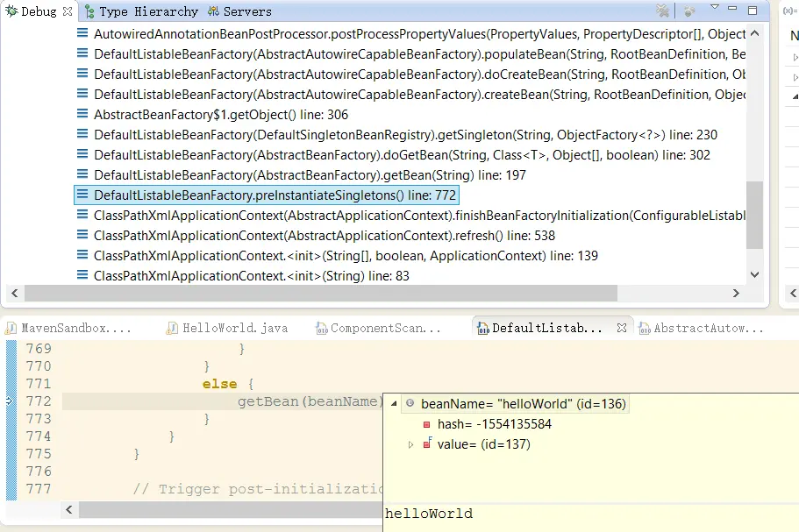
Task: Minimize the Debug view panel
Action: click(732, 8)
